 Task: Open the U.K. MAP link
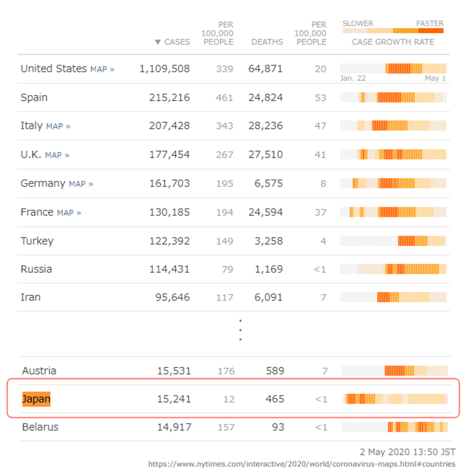tap(57, 155)
